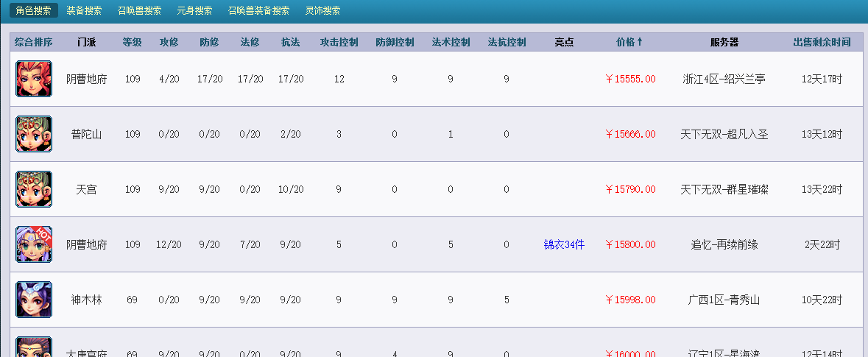Click 阴曹地府 in the 追忆-再续前缘 row
The image size is (868, 357).
point(86,244)
